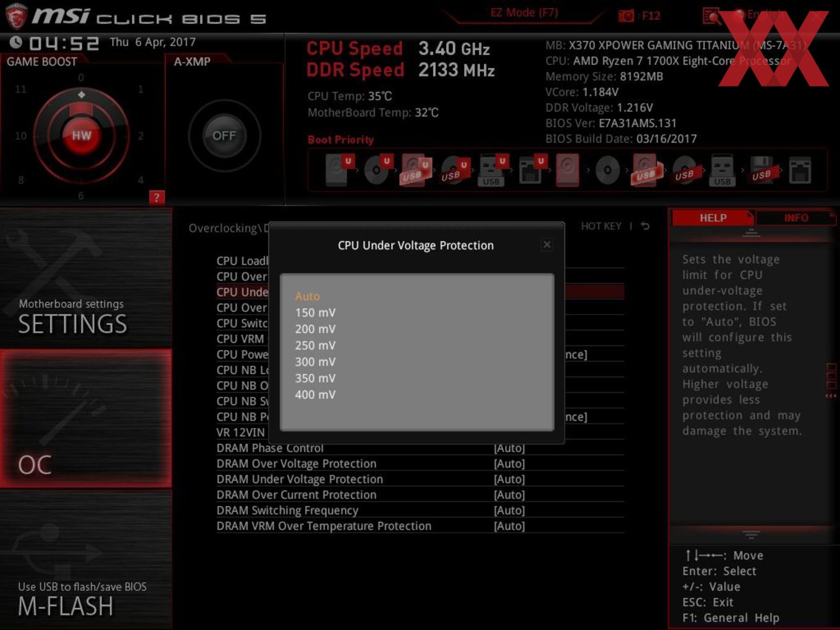The image size is (840, 630).
Task: Open the Motherboard SETTINGS section
Action: pyautogui.click(x=86, y=278)
